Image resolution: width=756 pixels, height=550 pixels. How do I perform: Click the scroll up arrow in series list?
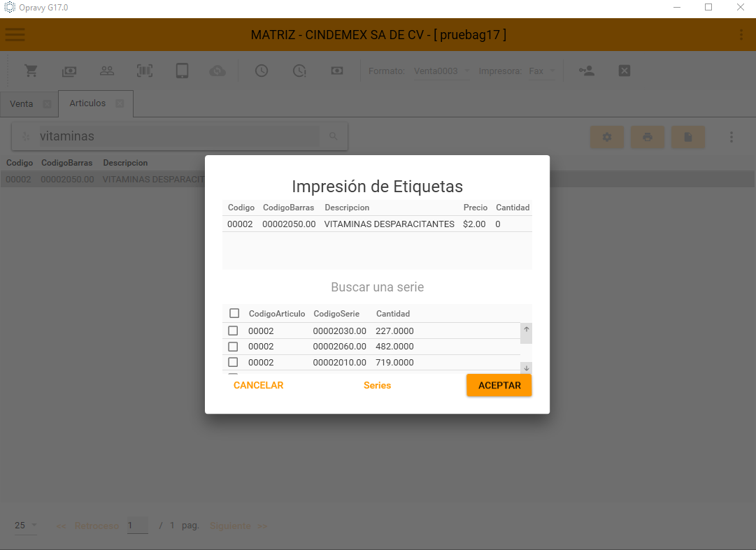coord(527,329)
